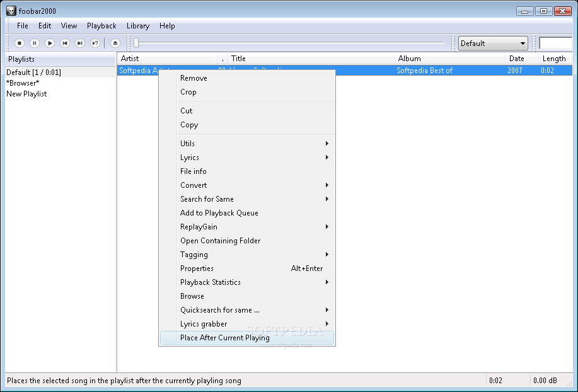Screen dimensions: 578x392
Task: Open File info from context menu
Action: (247, 171)
